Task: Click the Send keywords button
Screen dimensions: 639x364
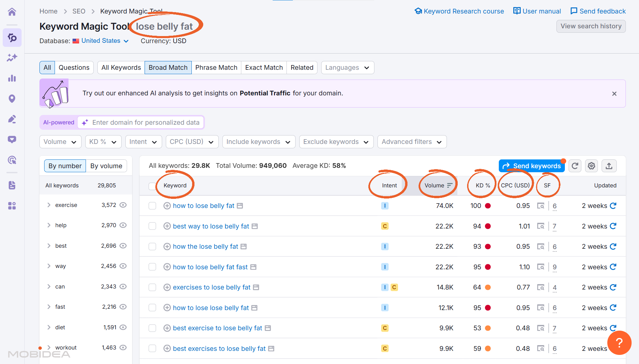Action: [531, 166]
